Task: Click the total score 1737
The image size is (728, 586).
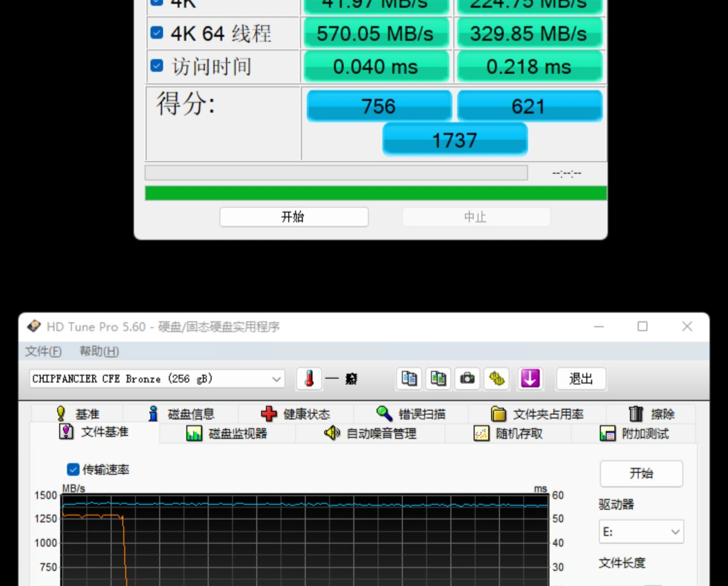Action: click(455, 140)
